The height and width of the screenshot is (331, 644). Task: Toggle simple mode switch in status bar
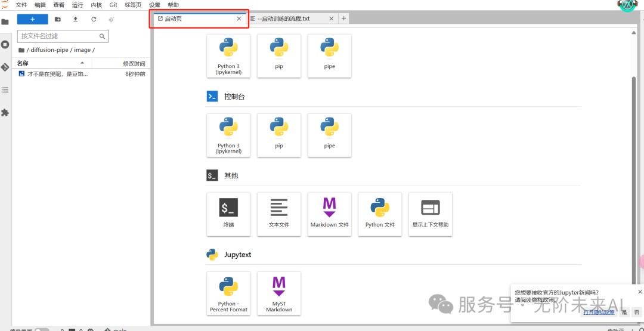click(x=42, y=330)
